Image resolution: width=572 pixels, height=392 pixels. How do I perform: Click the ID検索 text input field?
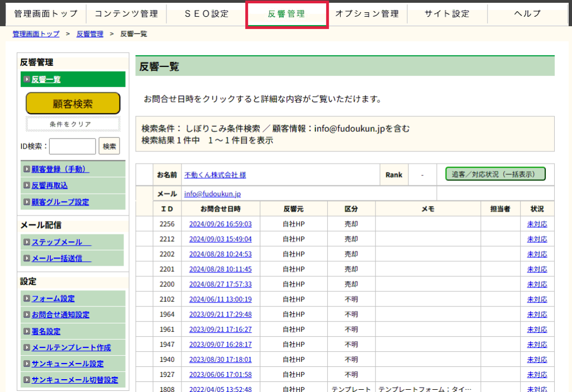73,146
